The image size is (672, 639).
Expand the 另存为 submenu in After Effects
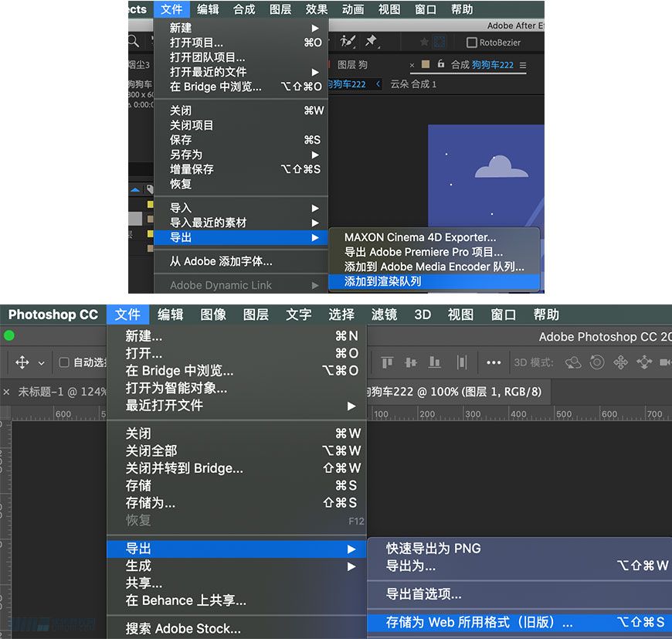[315, 155]
